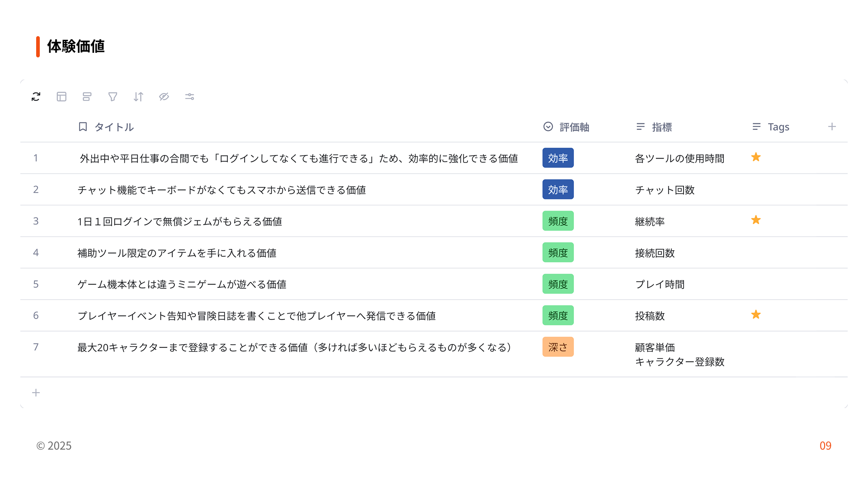This screenshot has width=868, height=488.
Task: Toggle star tag on 継続率 row
Action: pos(756,220)
